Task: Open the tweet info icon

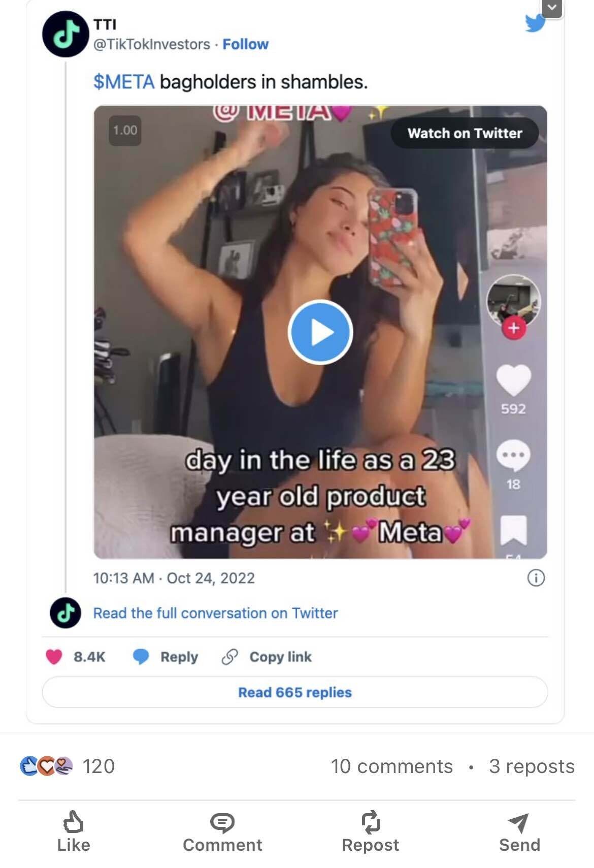Action: 536,578
